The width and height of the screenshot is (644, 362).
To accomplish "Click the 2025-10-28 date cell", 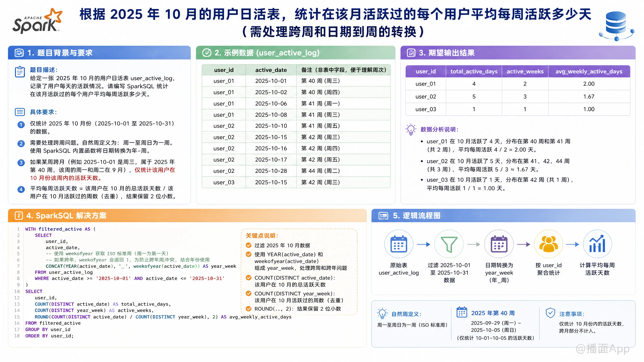I will pyautogui.click(x=271, y=171).
